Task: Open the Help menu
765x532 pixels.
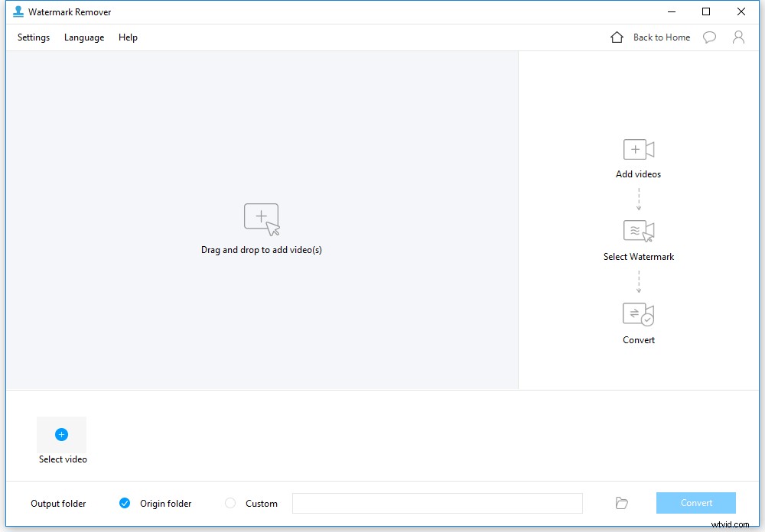Action: click(128, 37)
